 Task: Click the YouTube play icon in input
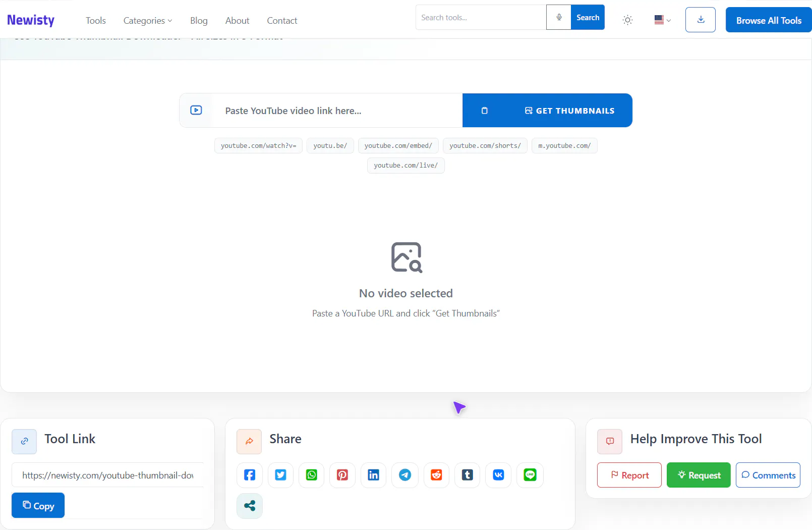click(x=196, y=110)
